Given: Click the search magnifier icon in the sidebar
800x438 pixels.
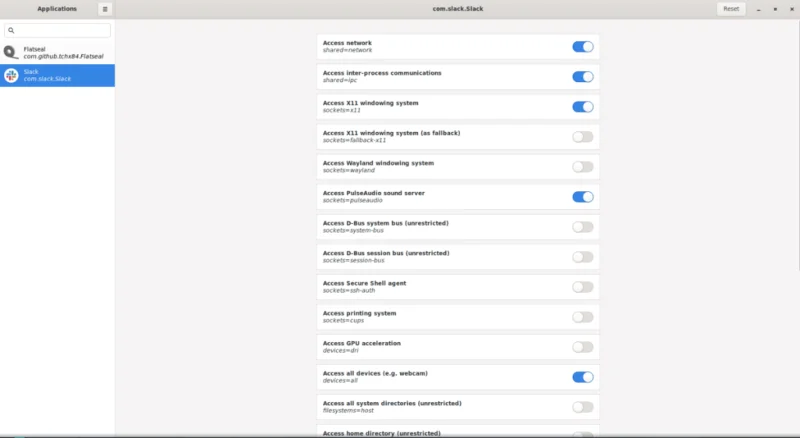Looking at the screenshot, I should [11, 31].
